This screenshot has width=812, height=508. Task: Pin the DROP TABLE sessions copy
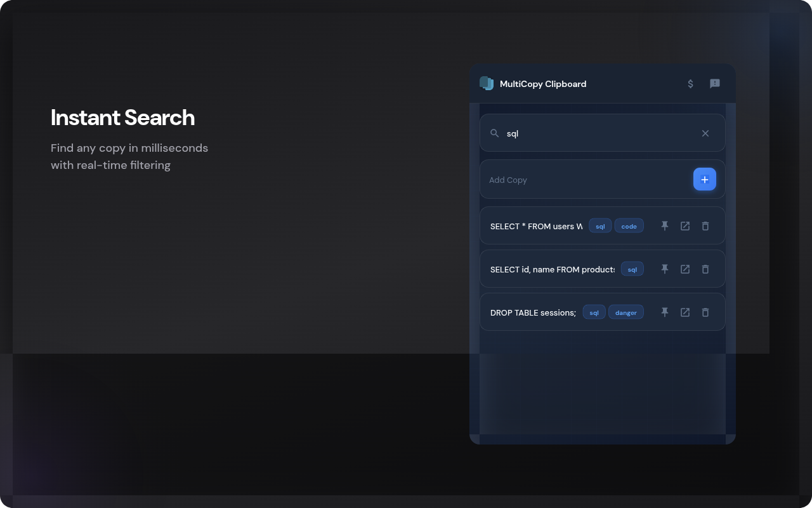pyautogui.click(x=665, y=312)
